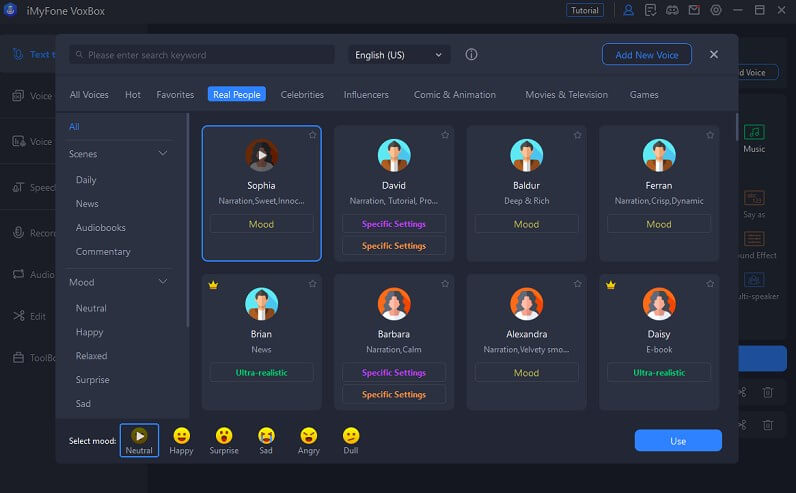The height and width of the screenshot is (493, 796).
Task: Click Add New Voice button
Action: (647, 54)
